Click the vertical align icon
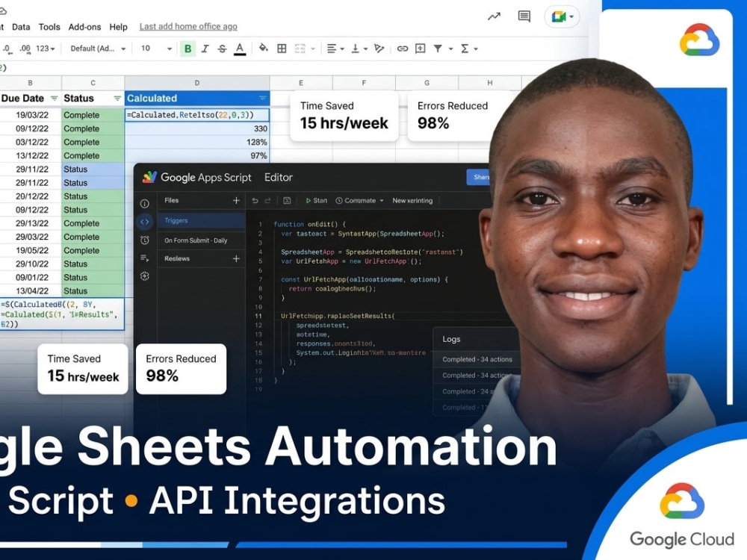This screenshot has width=747, height=560. click(x=355, y=49)
